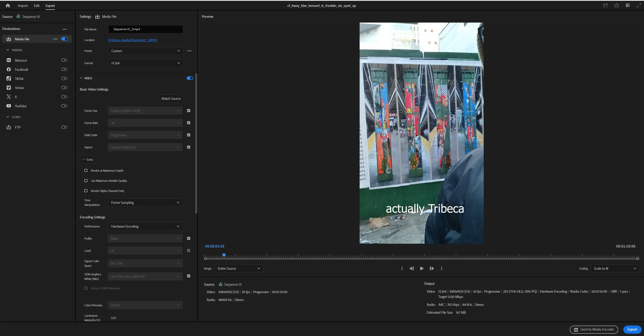
Task: Open the Scaling Scale to fit dropdown
Action: click(x=615, y=268)
